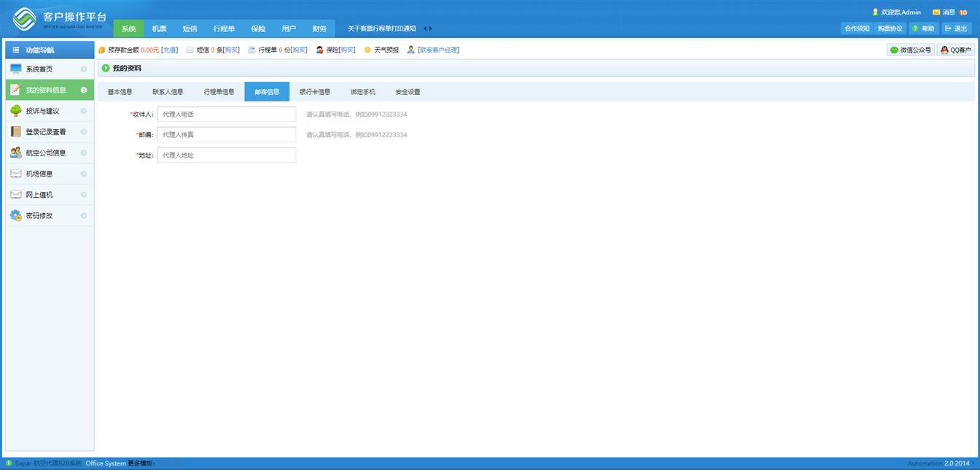Open the 消息 envelope icon in header
This screenshot has height=470, width=980.
(936, 12)
